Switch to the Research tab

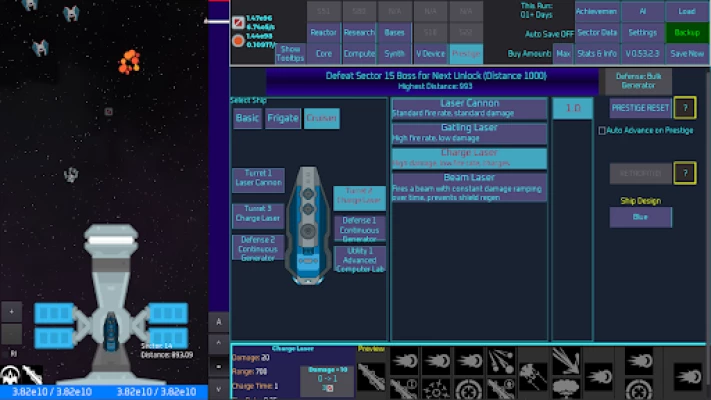tap(359, 32)
